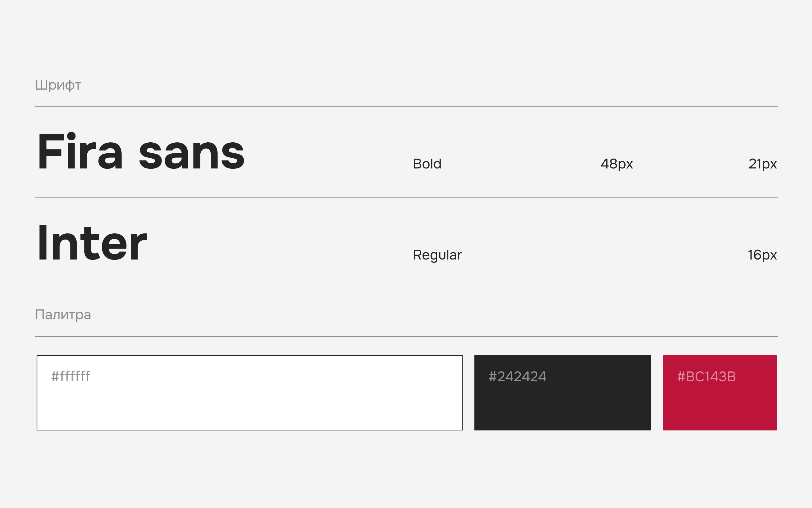Viewport: 812px width, 508px height.
Task: Click the divider between Fira sans and Inter
Action: click(x=406, y=198)
